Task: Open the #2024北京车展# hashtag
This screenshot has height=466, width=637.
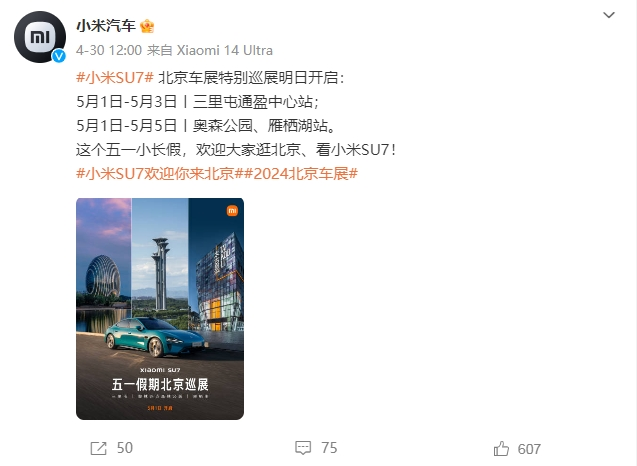Action: (300, 173)
